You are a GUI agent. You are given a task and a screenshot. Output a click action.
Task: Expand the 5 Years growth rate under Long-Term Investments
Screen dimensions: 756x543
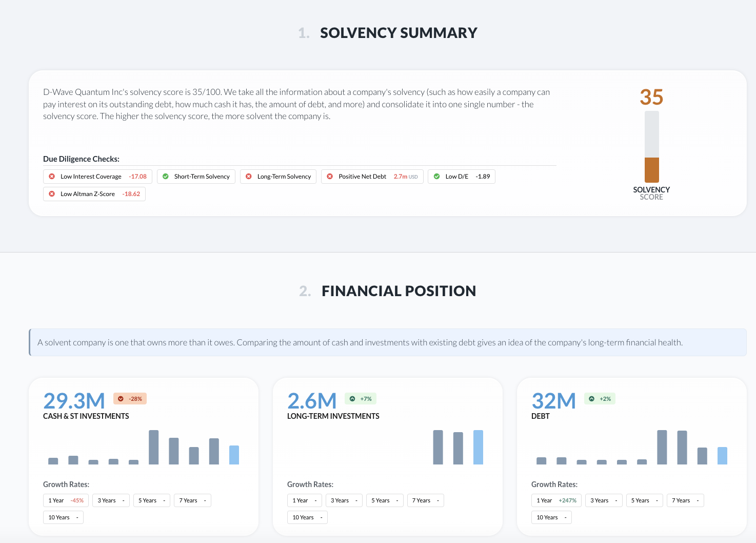point(384,500)
